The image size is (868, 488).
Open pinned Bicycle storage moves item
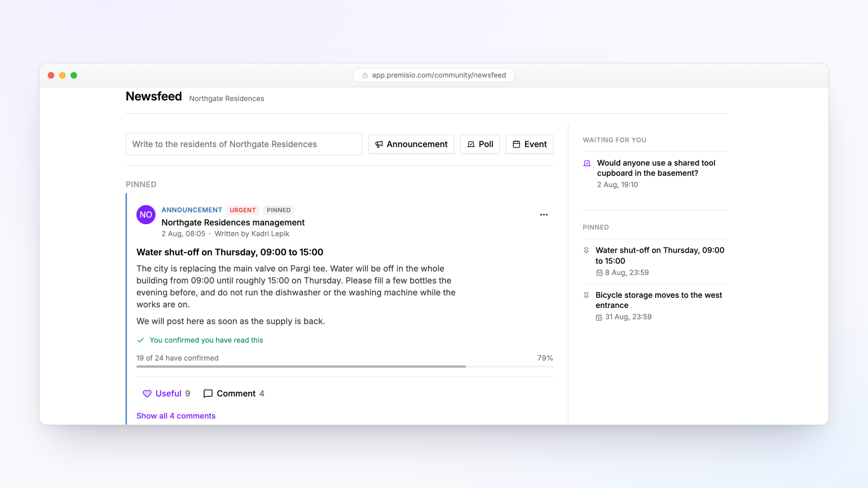pyautogui.click(x=658, y=300)
